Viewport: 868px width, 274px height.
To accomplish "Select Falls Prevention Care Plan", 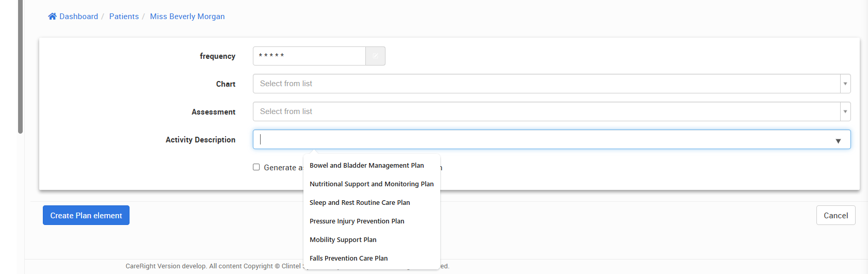I will pyautogui.click(x=348, y=259).
